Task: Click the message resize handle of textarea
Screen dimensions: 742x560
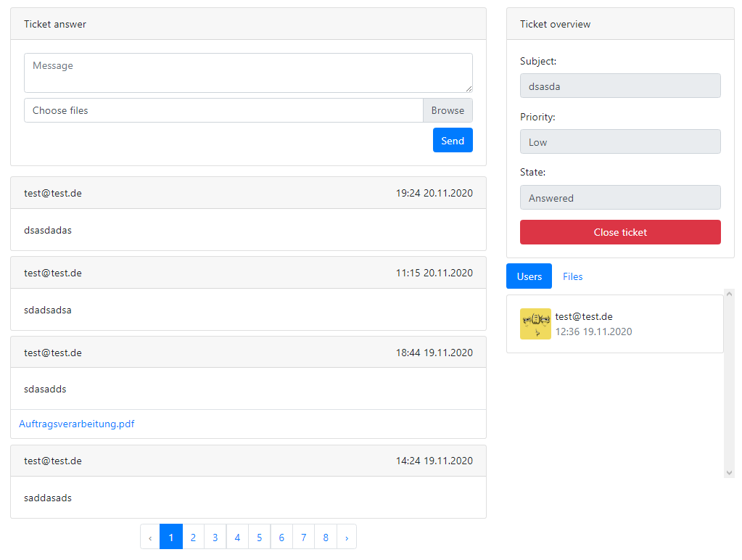Action: (469, 88)
